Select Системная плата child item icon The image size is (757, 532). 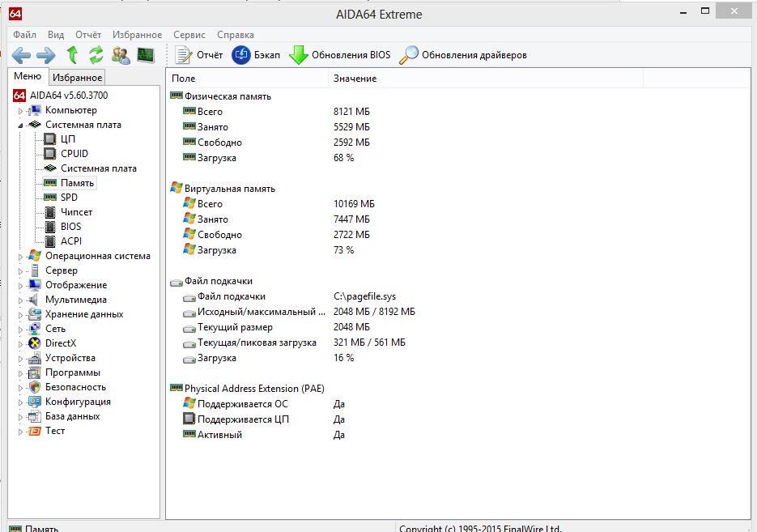pos(49,168)
